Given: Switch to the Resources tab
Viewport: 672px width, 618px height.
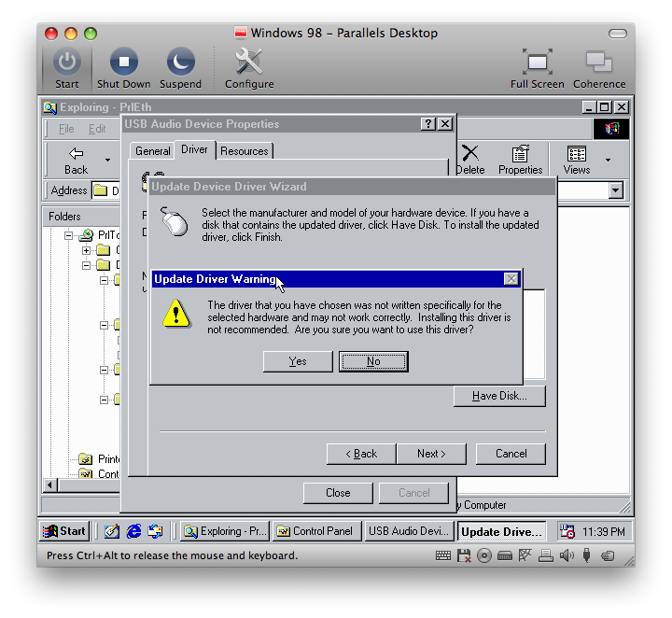Looking at the screenshot, I should coord(244,151).
